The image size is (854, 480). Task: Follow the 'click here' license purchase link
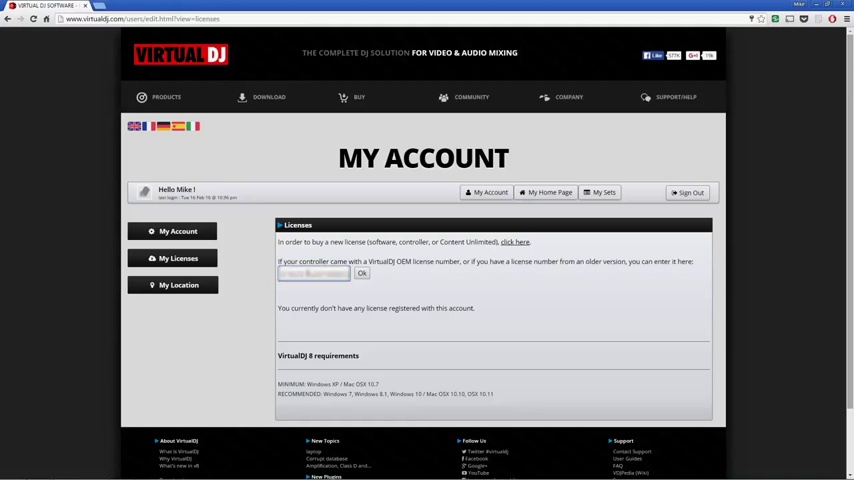pyautogui.click(x=515, y=242)
